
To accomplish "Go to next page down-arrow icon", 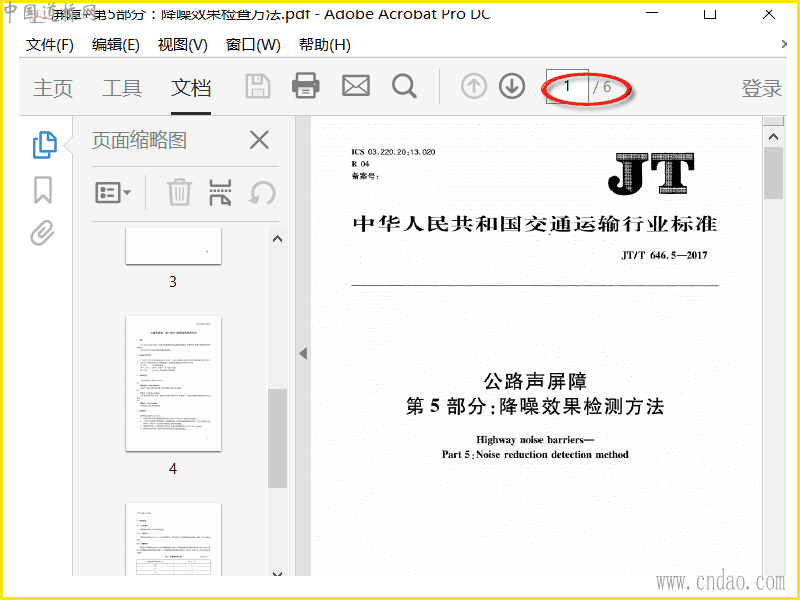I will (512, 86).
